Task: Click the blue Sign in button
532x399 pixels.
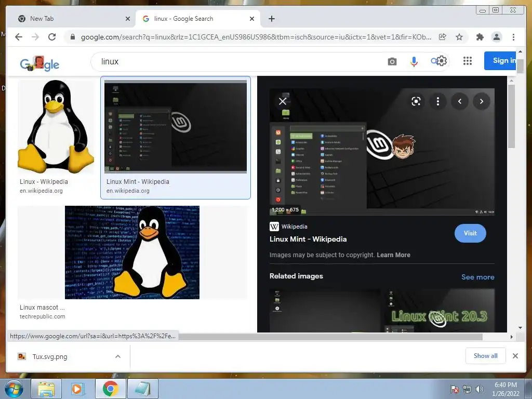Action: point(500,60)
